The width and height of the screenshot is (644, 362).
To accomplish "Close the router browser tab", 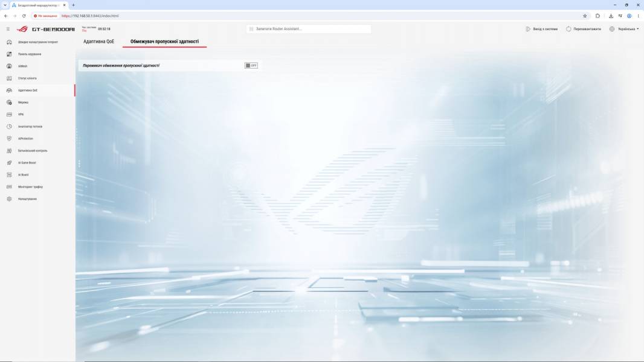I will click(64, 5).
